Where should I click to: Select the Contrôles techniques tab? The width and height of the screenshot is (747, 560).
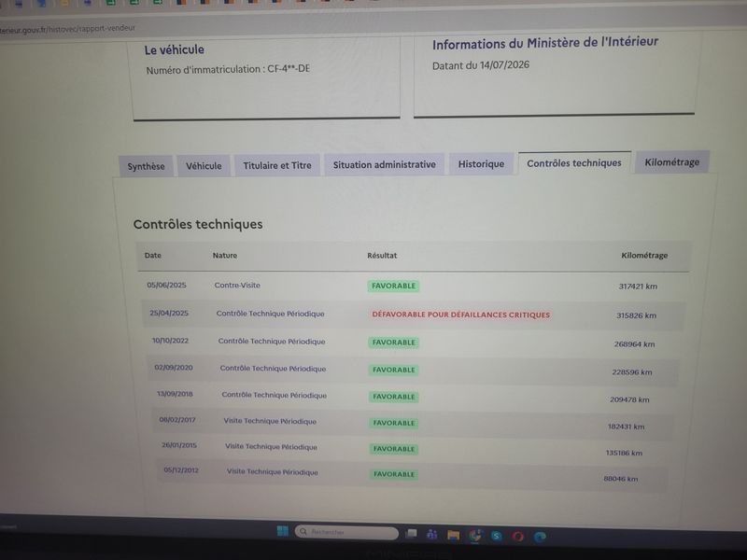(574, 162)
